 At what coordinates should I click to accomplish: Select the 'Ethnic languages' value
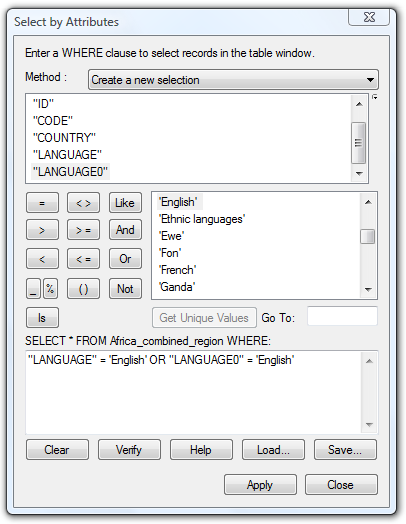click(202, 219)
